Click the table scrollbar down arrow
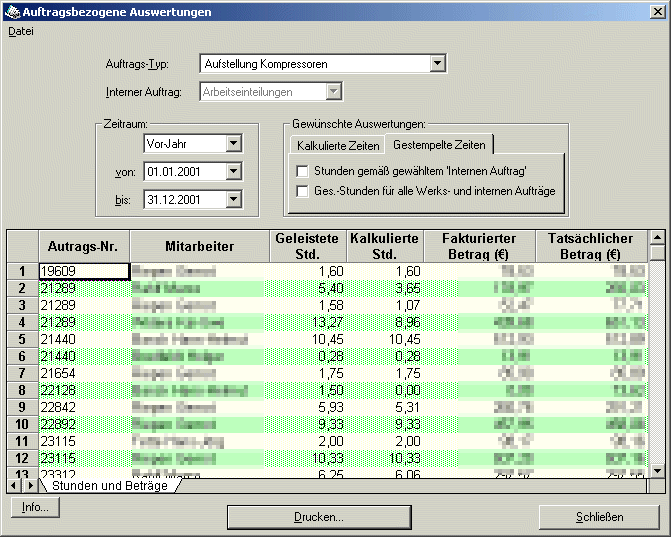The height and width of the screenshot is (537, 671). (657, 470)
